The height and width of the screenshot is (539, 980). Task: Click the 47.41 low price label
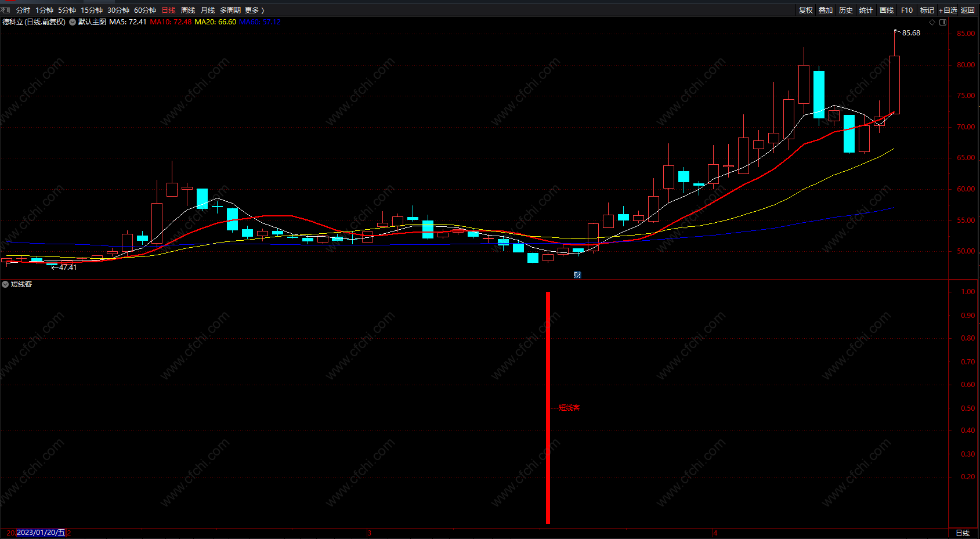point(68,267)
